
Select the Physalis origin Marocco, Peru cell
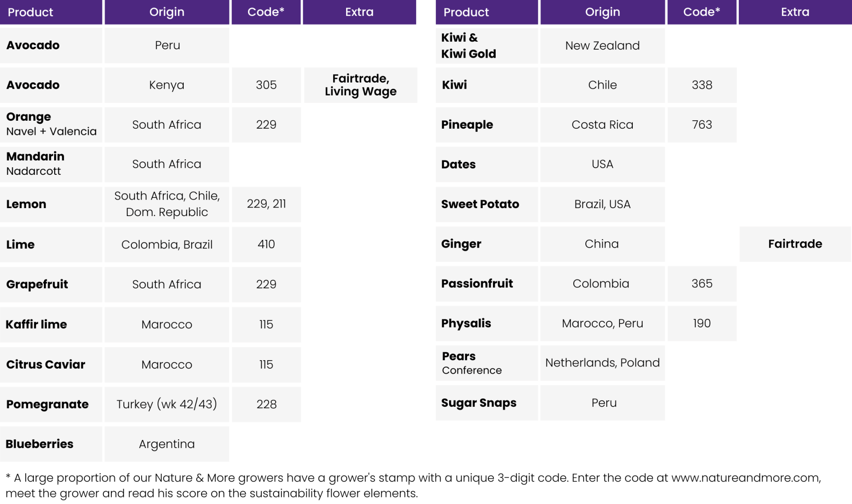point(602,323)
